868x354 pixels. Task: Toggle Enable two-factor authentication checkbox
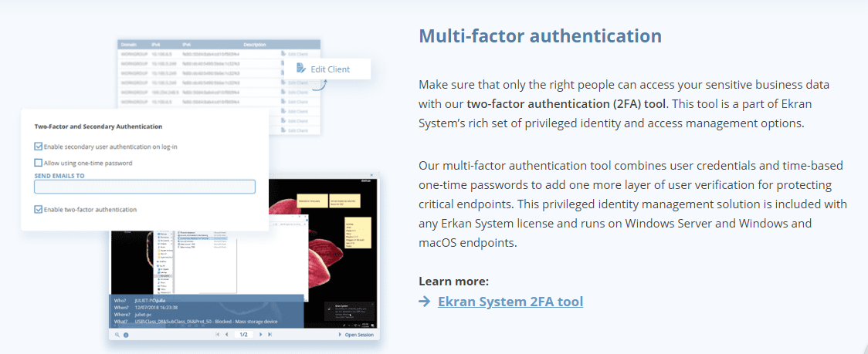tap(38, 209)
